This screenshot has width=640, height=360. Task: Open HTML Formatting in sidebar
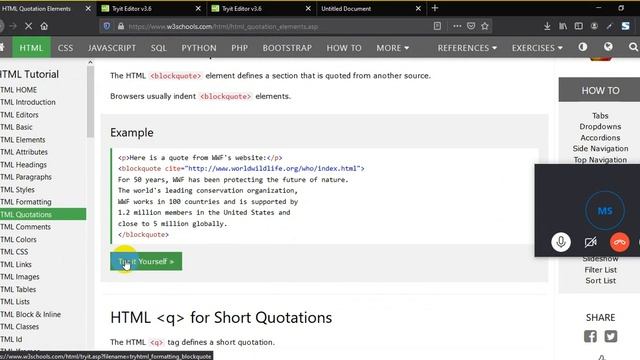tap(26, 202)
